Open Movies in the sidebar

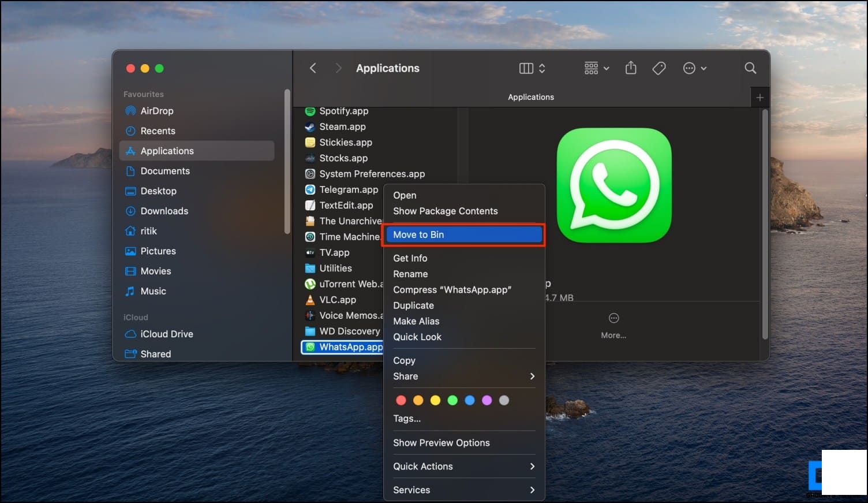click(x=196, y=271)
